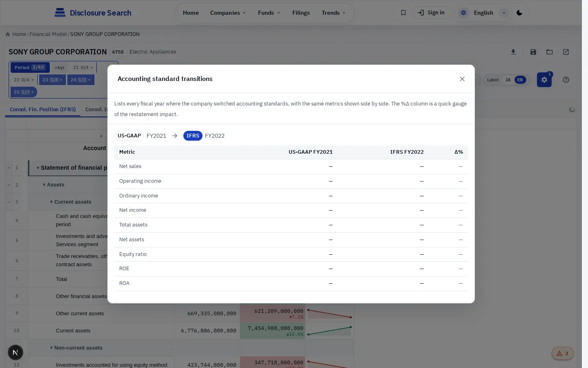Collapse the Current assets group
Screen dimensions: 588x368
tap(51, 202)
